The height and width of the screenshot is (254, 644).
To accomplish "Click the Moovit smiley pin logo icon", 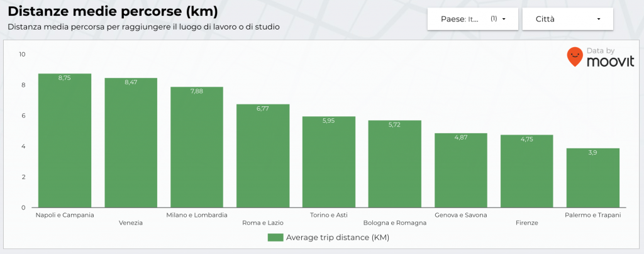I will click(x=574, y=57).
